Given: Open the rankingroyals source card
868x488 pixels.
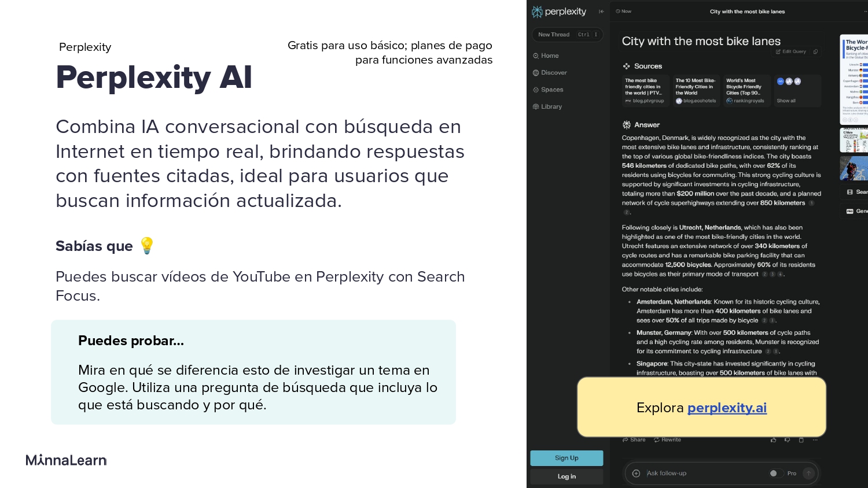Looking at the screenshot, I should [x=747, y=91].
